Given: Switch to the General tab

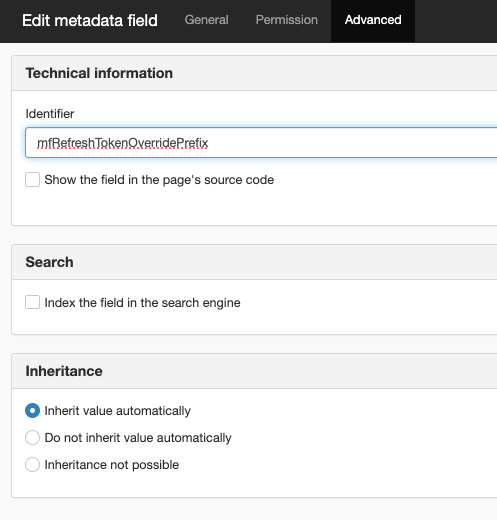Looking at the screenshot, I should point(206,20).
